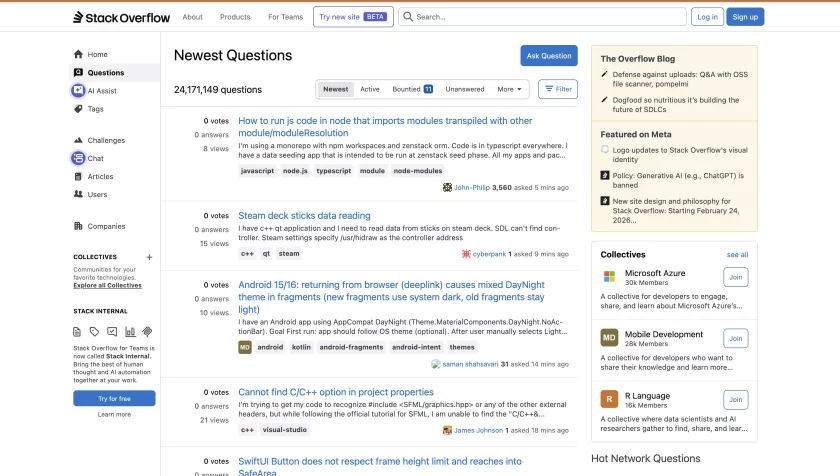Open the More sort dropdown

(x=509, y=89)
